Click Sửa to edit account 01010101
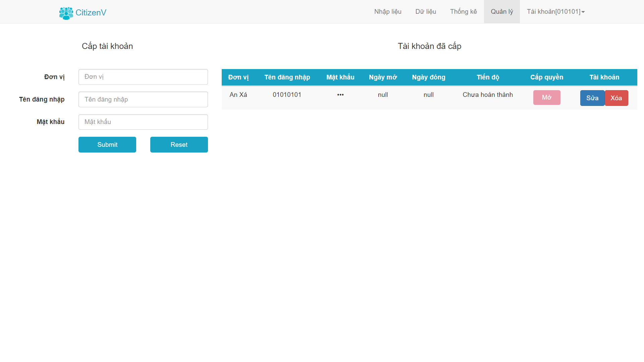Image resolution: width=644 pixels, height=362 pixels. (592, 98)
